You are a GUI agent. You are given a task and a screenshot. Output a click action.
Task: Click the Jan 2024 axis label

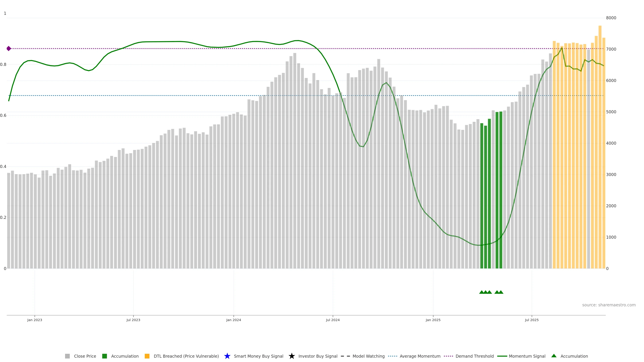click(233, 320)
